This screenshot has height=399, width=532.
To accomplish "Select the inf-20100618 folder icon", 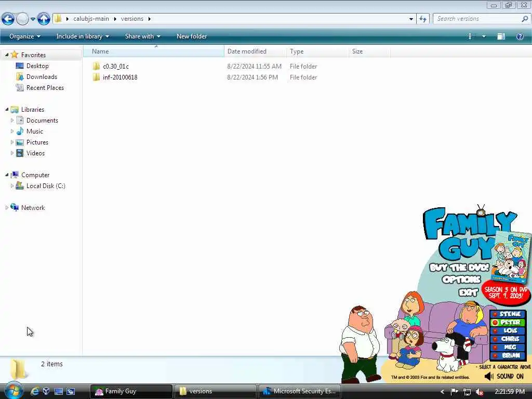I will pos(96,77).
